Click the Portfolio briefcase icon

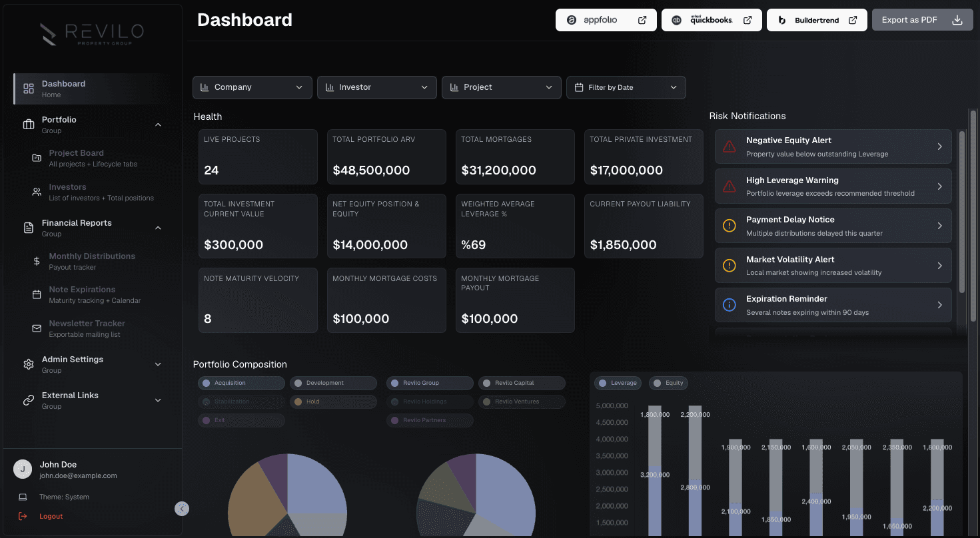[x=29, y=125]
